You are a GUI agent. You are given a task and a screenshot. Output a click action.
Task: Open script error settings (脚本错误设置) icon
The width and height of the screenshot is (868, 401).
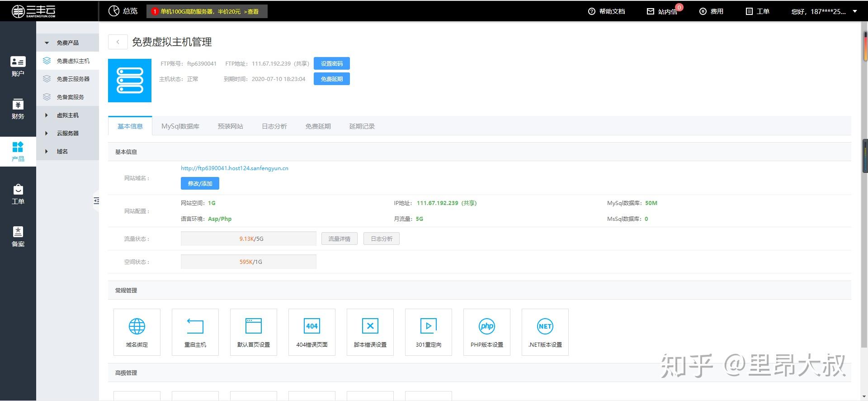pyautogui.click(x=370, y=326)
